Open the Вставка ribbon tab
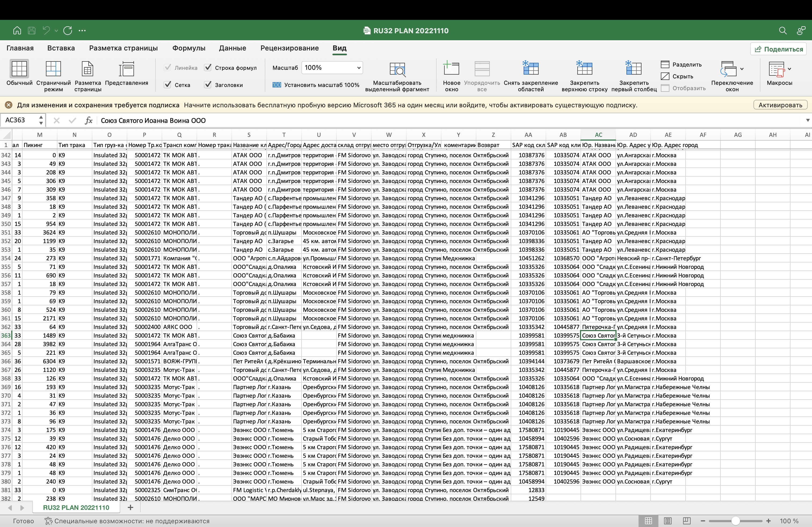 click(x=61, y=48)
